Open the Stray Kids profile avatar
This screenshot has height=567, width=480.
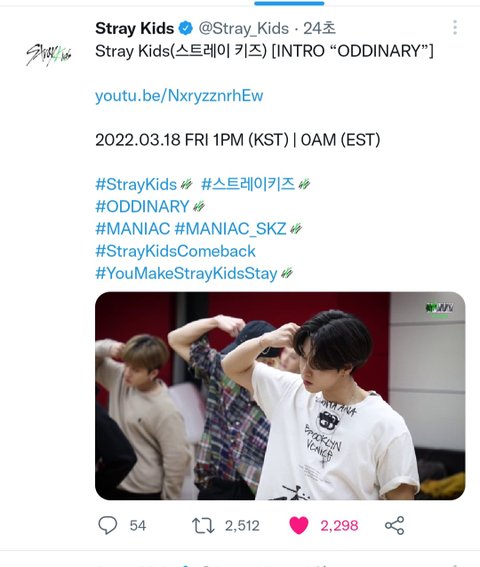point(48,55)
